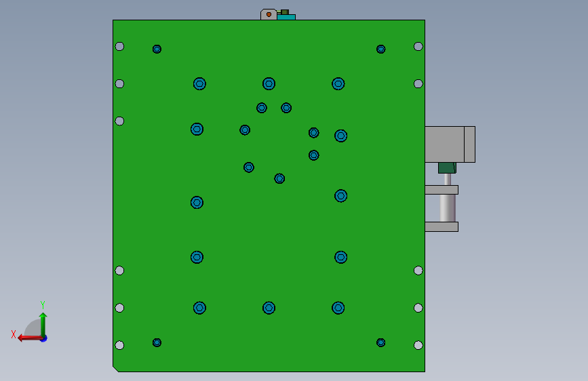Select the small blue screw near top-right corner

coord(380,49)
